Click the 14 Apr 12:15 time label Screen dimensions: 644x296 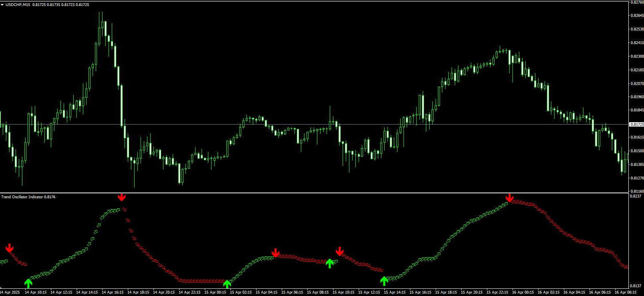pyautogui.click(x=61, y=292)
